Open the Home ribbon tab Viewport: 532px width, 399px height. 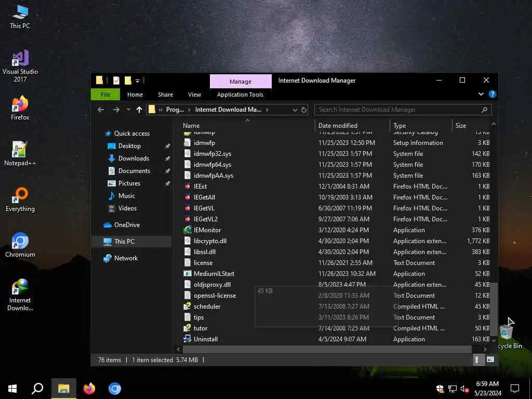pos(135,95)
